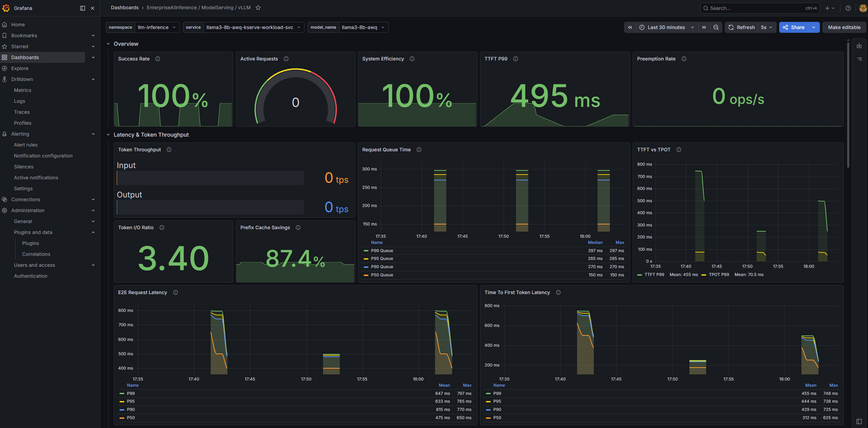Toggle P99 Queue series in legend
This screenshot has height=428, width=868.
382,251
